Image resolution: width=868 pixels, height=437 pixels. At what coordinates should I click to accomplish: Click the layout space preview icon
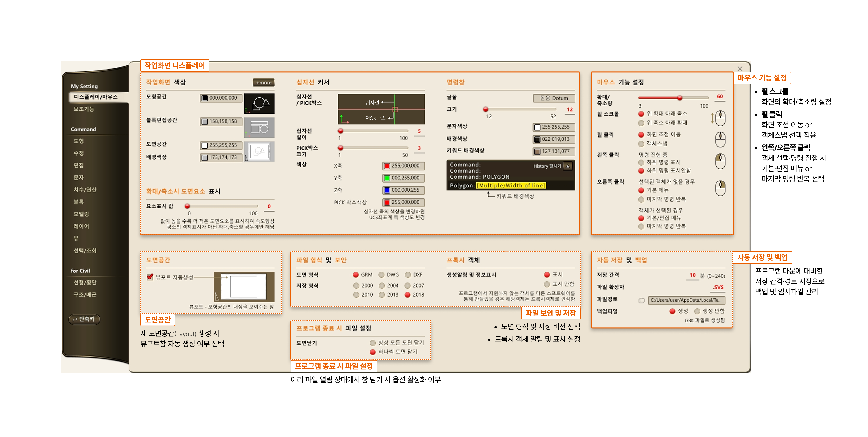(259, 151)
